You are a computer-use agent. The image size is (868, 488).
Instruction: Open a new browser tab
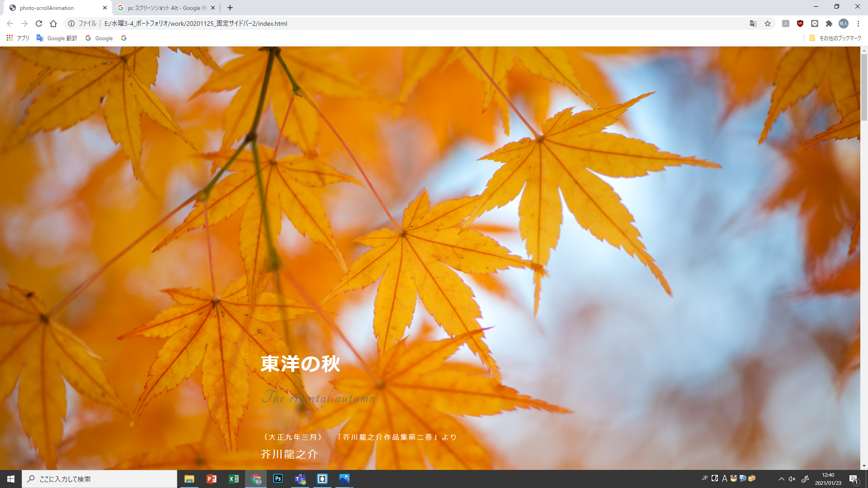click(x=230, y=8)
